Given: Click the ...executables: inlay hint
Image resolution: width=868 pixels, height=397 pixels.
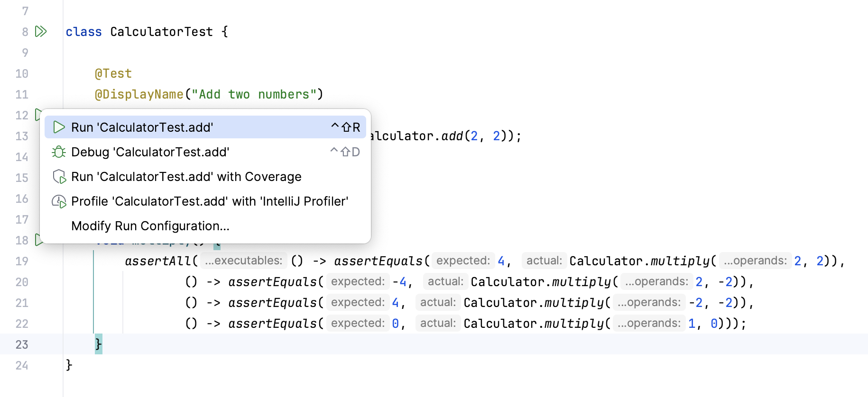Looking at the screenshot, I should click(x=243, y=261).
